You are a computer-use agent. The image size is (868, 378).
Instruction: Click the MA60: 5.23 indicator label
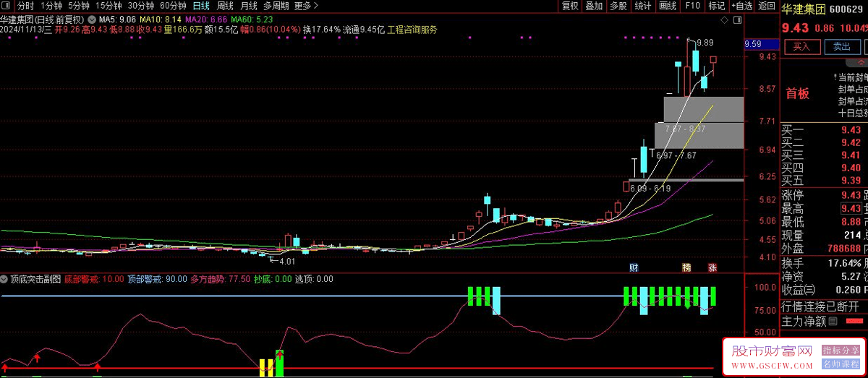pos(252,19)
